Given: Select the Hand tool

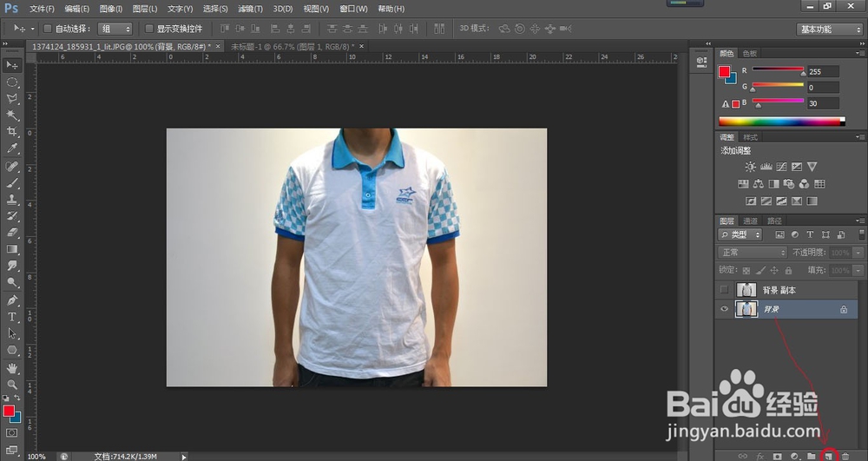Looking at the screenshot, I should coord(11,369).
